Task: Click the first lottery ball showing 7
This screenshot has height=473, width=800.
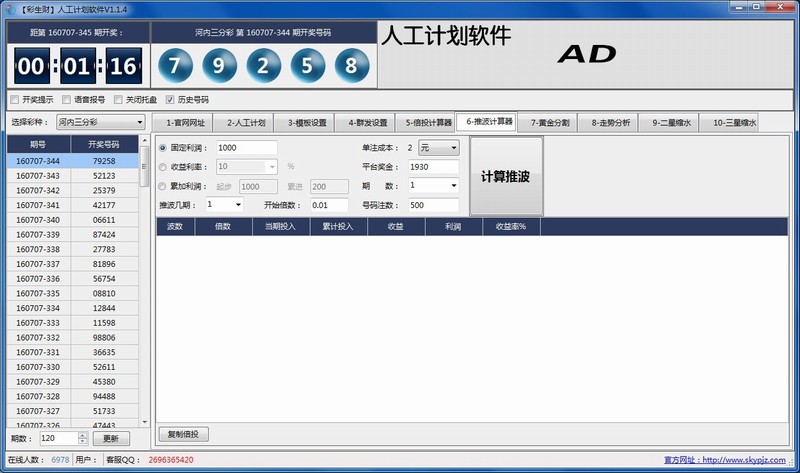Action: pos(175,67)
